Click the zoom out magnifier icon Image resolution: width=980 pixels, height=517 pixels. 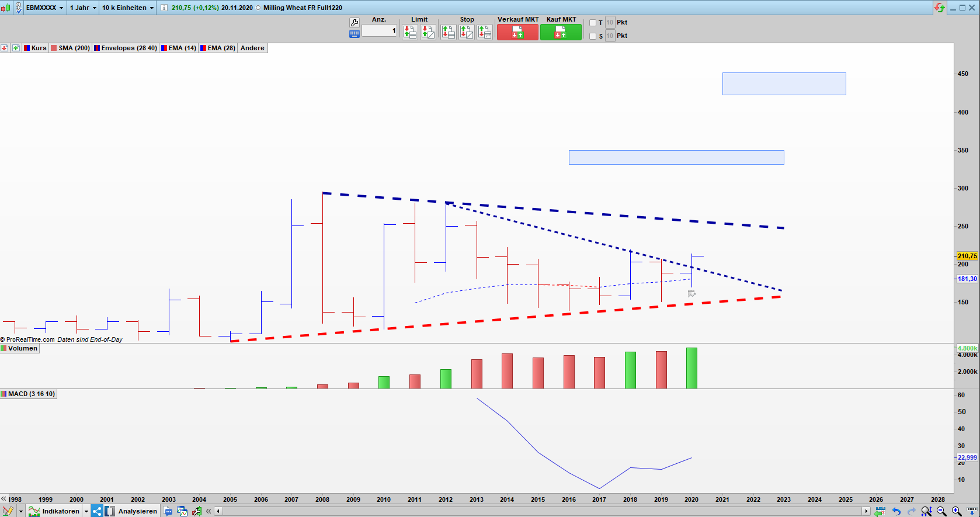point(941,511)
